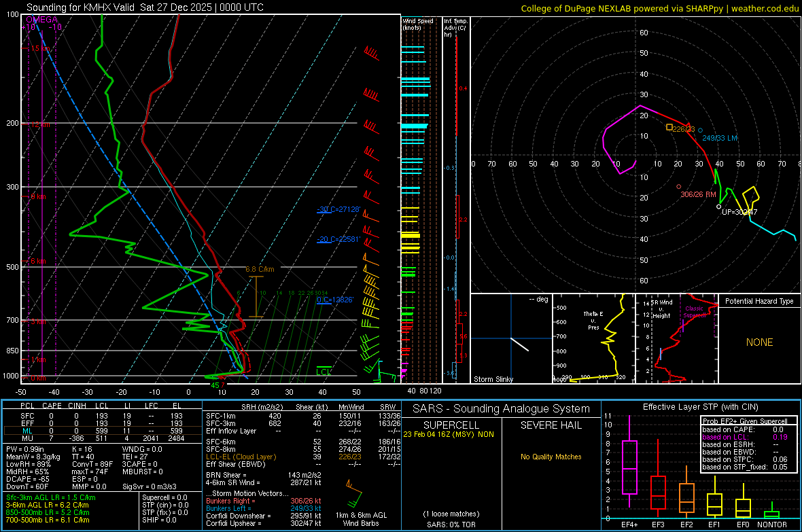Click the white Corfidi upshear circle on the hodograph
The width and height of the screenshot is (802, 532).
click(718, 207)
